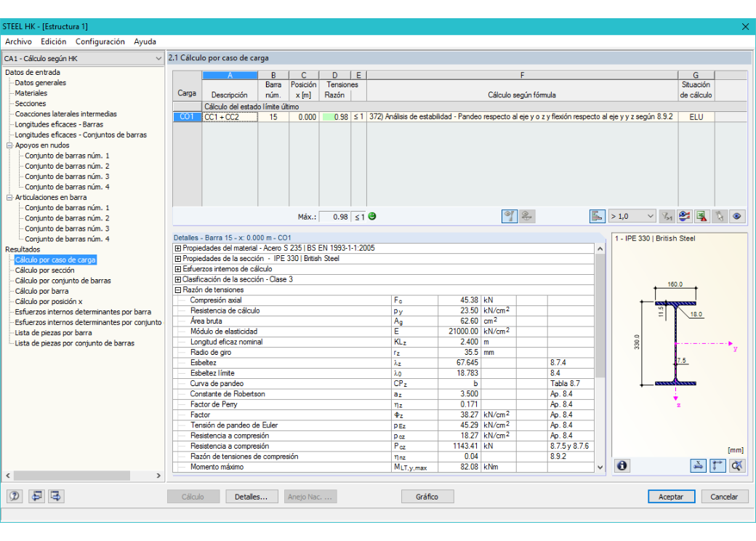The width and height of the screenshot is (756, 541).
Task: Click the help question mark icon
Action: click(x=15, y=496)
